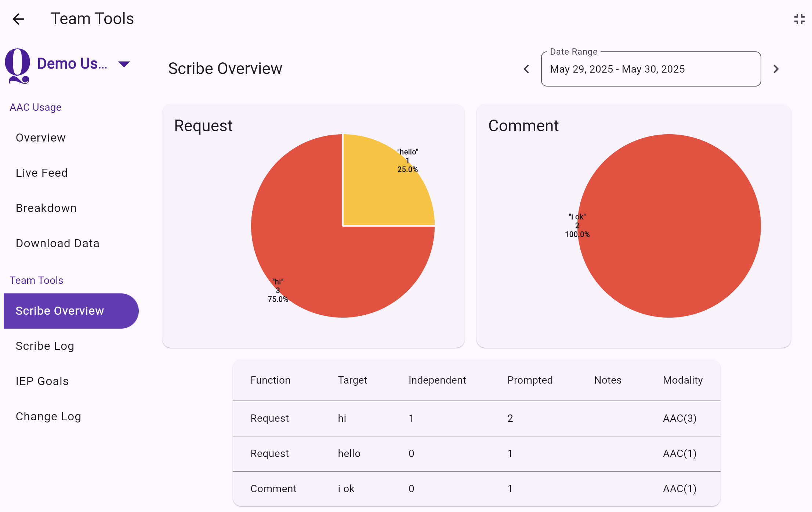Click the purple Q logo
This screenshot has height=512, width=812.
17,66
